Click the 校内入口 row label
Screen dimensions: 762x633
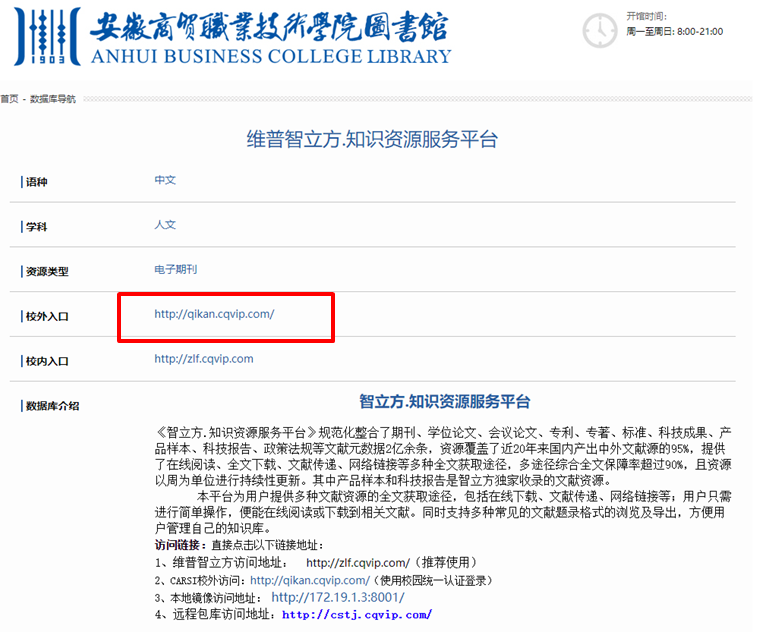click(x=47, y=361)
